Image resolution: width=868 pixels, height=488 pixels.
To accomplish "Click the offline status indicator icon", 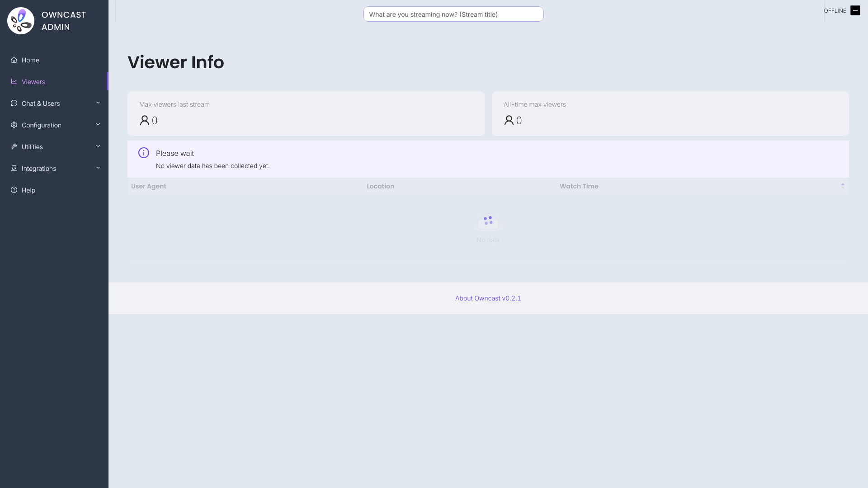I will pos(855,10).
